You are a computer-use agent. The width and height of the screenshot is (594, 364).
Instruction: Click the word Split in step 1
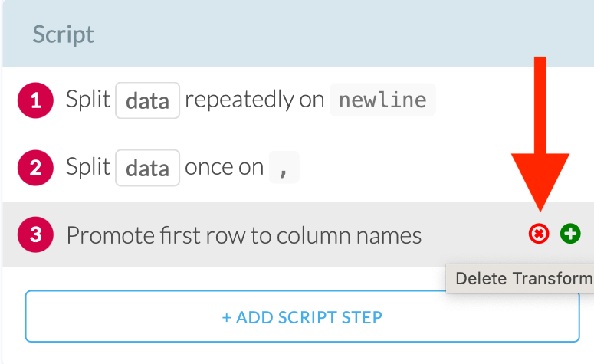tap(88, 100)
